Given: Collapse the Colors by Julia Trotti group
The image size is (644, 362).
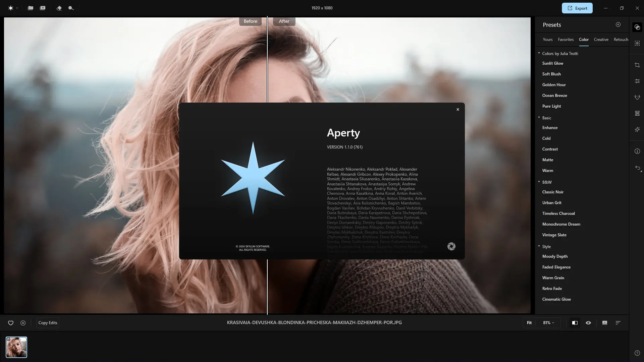Looking at the screenshot, I should 539,53.
